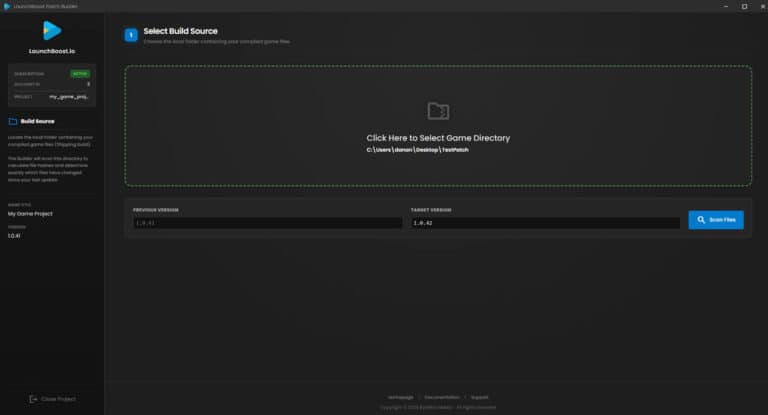768x415 pixels.
Task: Select the Build Source sidebar step
Action: tap(32, 122)
